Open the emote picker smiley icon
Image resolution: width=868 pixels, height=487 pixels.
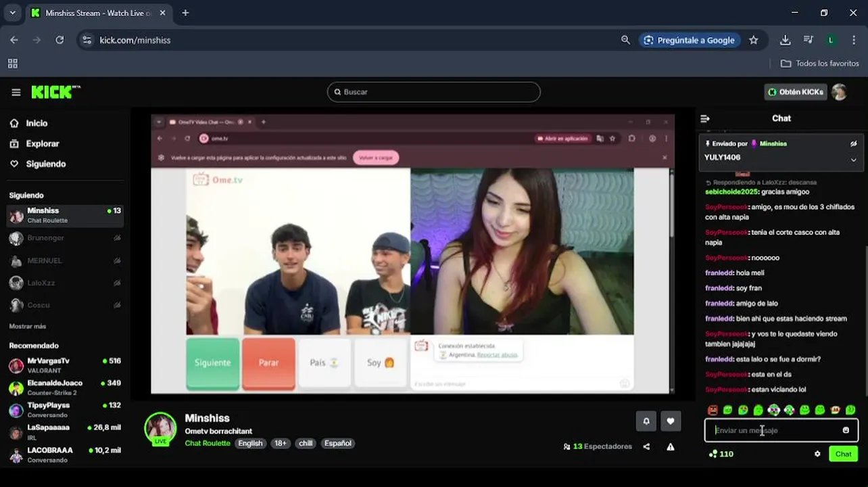[846, 430]
